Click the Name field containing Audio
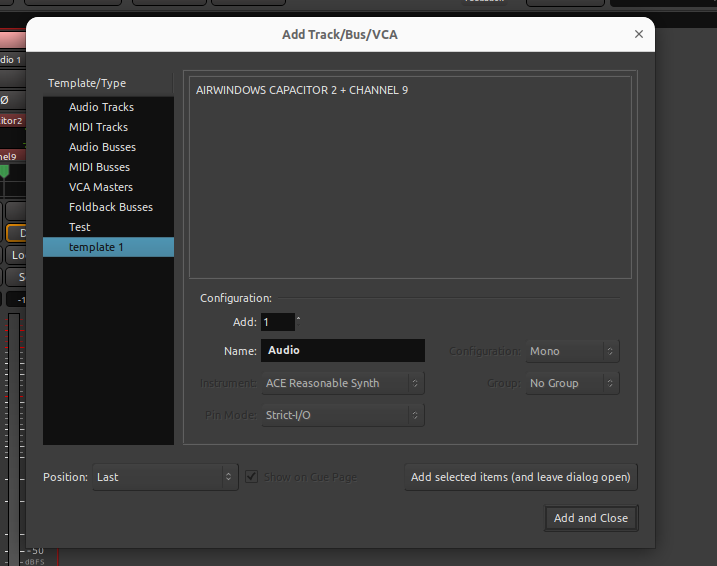This screenshot has width=717, height=566. [342, 351]
